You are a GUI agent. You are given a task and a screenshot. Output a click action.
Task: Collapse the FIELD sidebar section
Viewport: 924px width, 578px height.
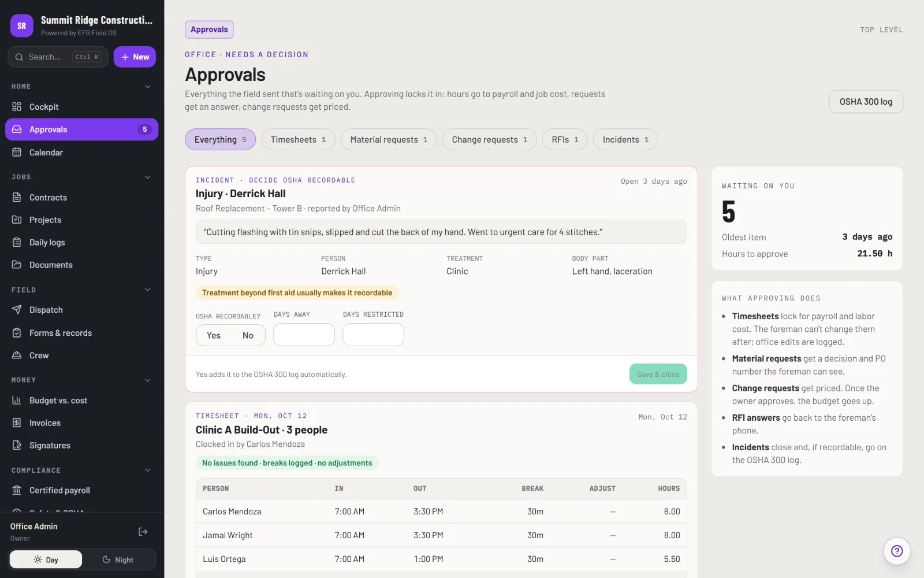coord(147,290)
